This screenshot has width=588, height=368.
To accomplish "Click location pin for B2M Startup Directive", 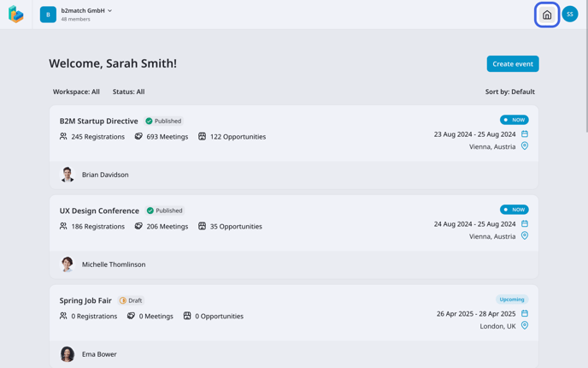I will point(525,146).
